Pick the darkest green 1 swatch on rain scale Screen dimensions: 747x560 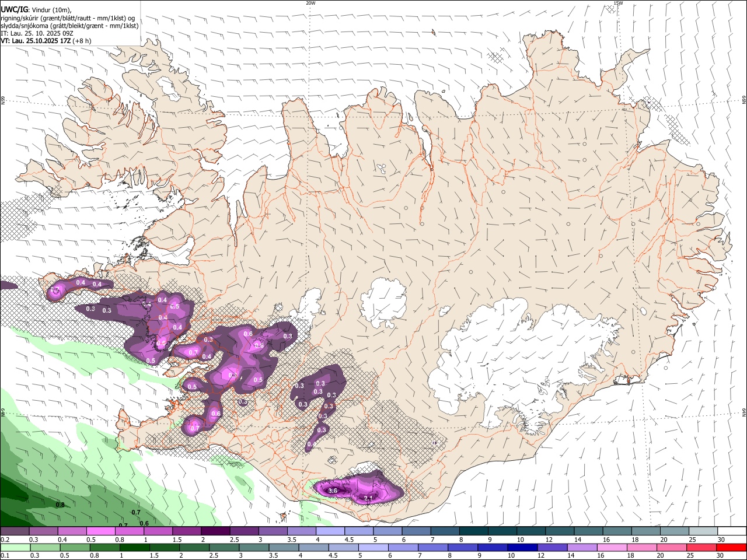[x=134, y=548]
